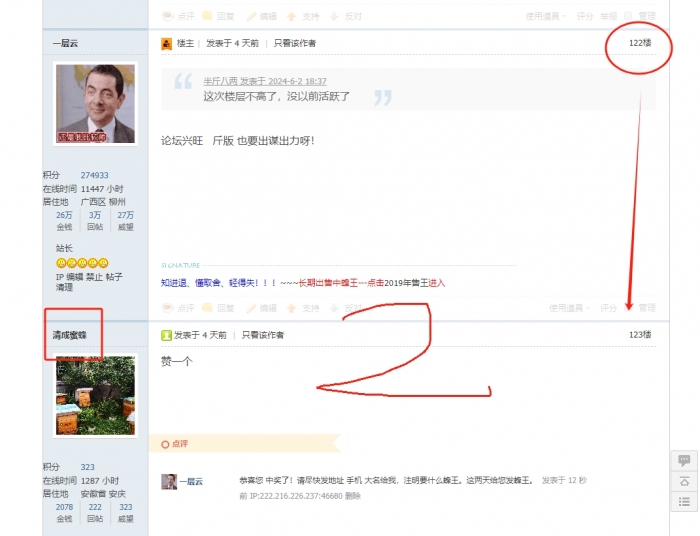The image size is (700, 536).
Task: Open the quick reply icon in side panel
Action: 684,461
